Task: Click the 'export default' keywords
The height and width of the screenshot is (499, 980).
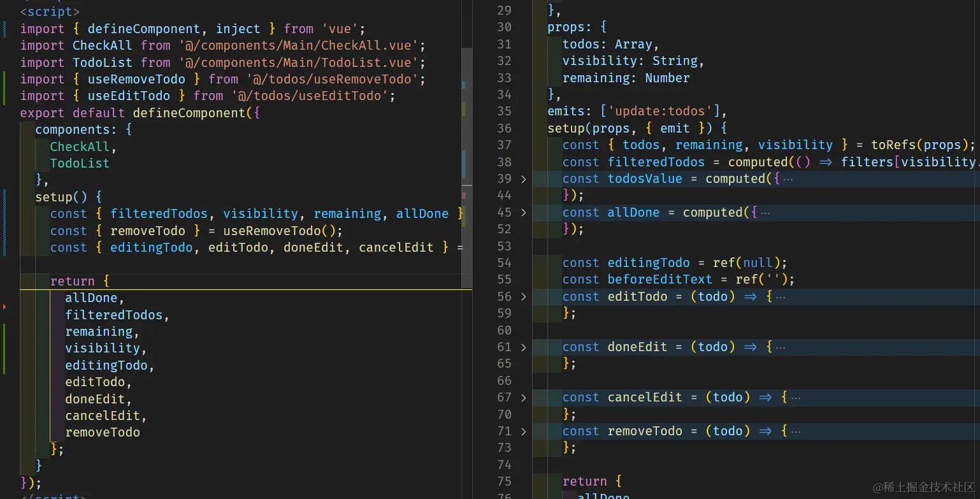Action: coord(73,113)
